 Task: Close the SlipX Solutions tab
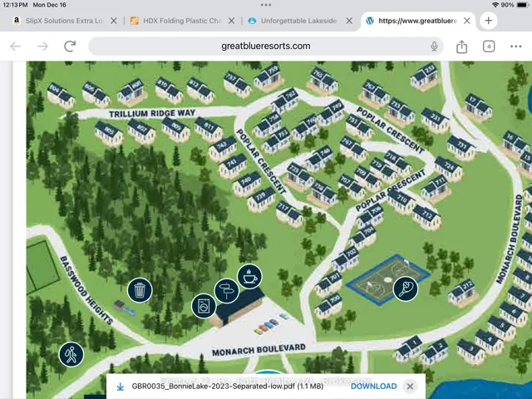point(113,21)
